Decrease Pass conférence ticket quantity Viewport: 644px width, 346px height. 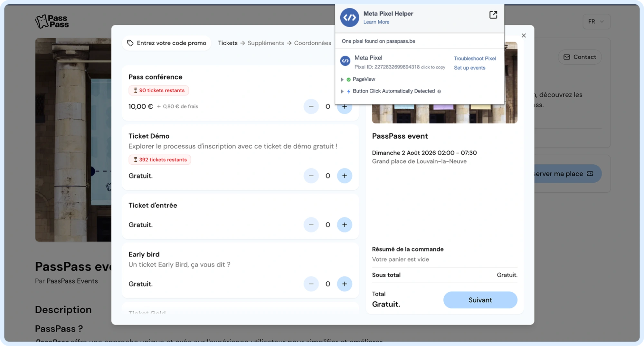click(311, 106)
